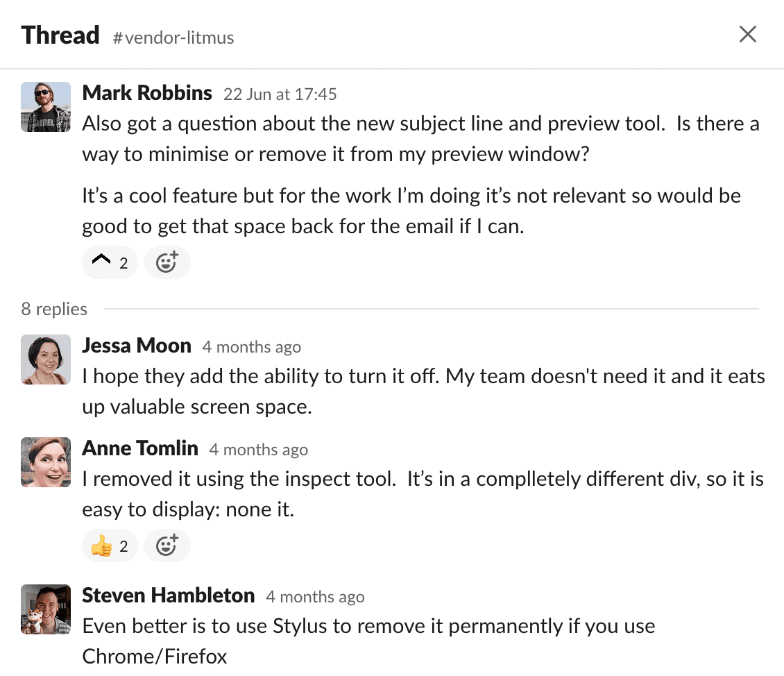
Task: Open the #vendor-litmus channel link
Action: click(173, 37)
